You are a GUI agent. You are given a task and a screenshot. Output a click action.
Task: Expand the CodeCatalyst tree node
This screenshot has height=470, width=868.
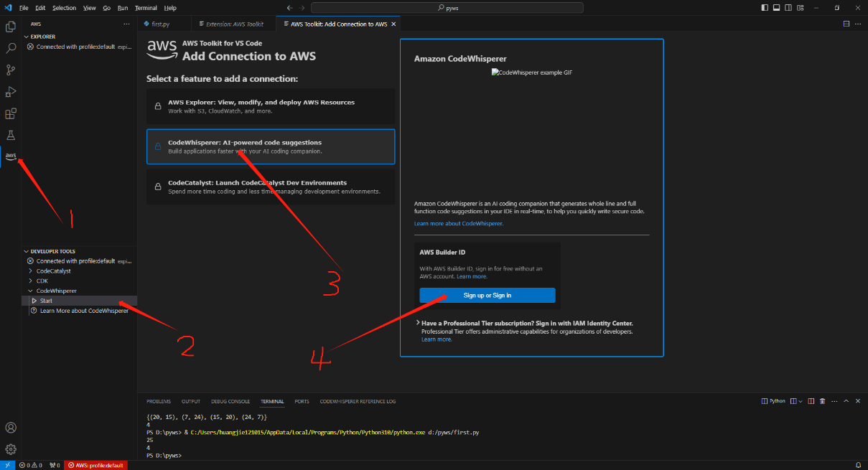click(x=30, y=271)
